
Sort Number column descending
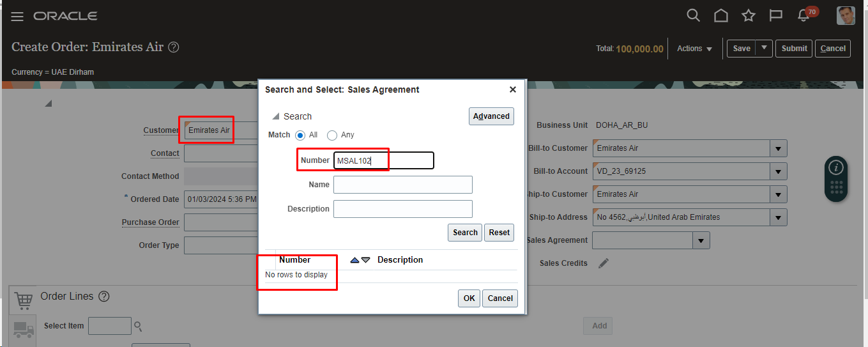[x=365, y=260]
